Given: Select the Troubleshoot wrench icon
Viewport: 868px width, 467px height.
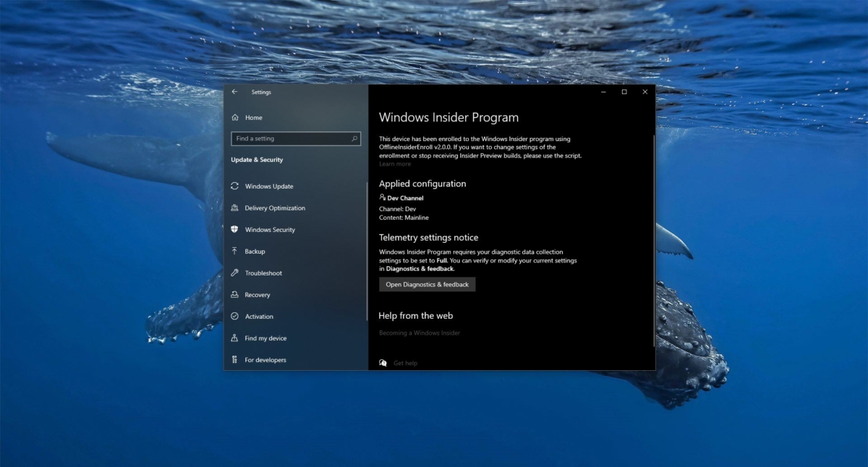Looking at the screenshot, I should point(234,273).
